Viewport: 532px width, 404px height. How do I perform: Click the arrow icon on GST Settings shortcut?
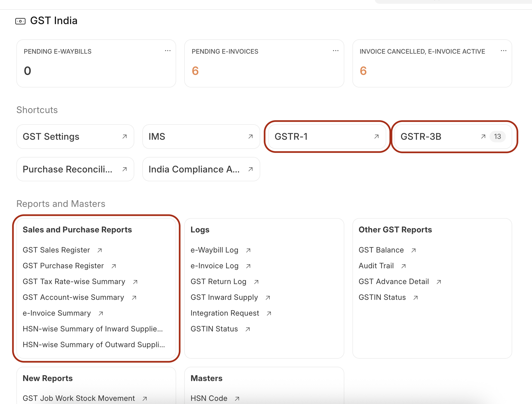[125, 137]
